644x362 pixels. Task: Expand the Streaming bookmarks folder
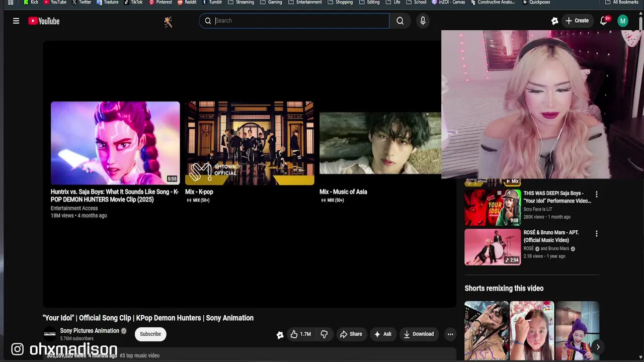241,3
